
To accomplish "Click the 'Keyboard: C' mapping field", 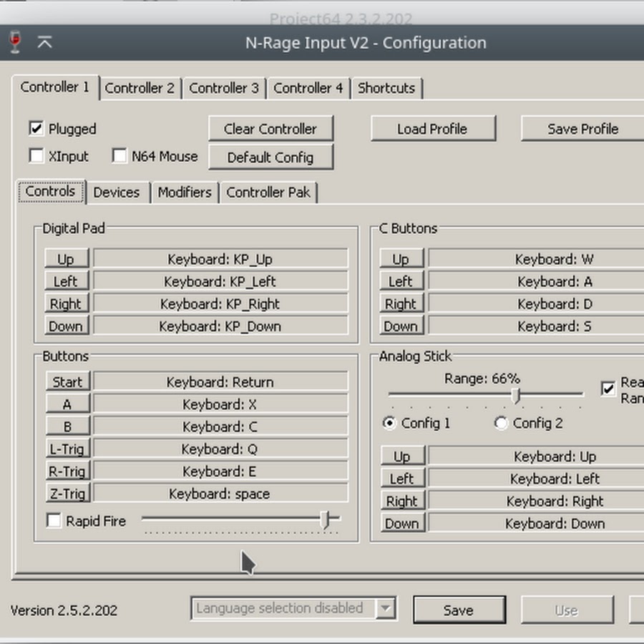I will 220,426.
